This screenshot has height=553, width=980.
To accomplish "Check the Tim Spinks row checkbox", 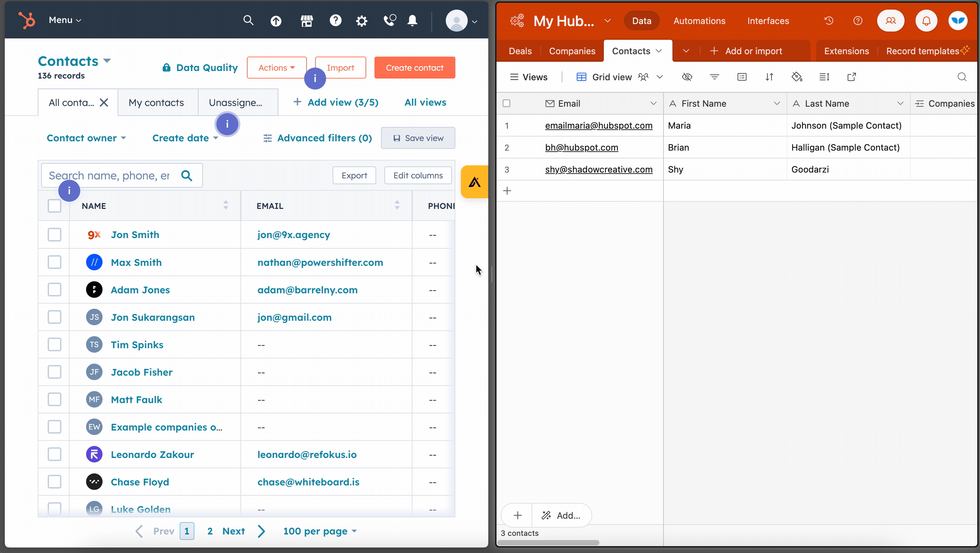I will (x=55, y=344).
